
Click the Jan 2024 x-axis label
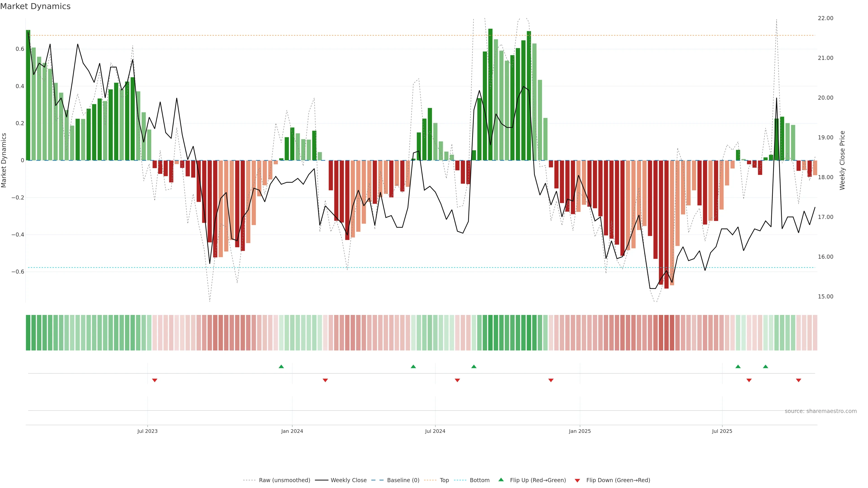[292, 431]
